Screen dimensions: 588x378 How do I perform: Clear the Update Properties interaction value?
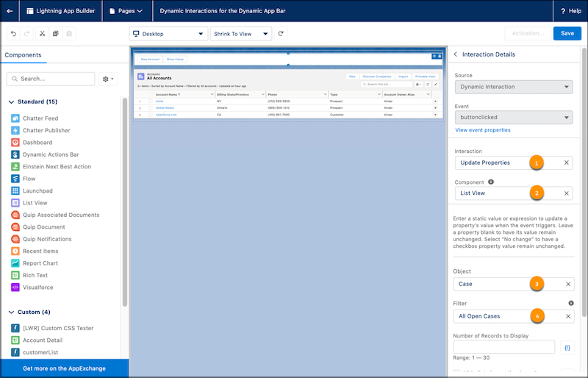point(566,163)
